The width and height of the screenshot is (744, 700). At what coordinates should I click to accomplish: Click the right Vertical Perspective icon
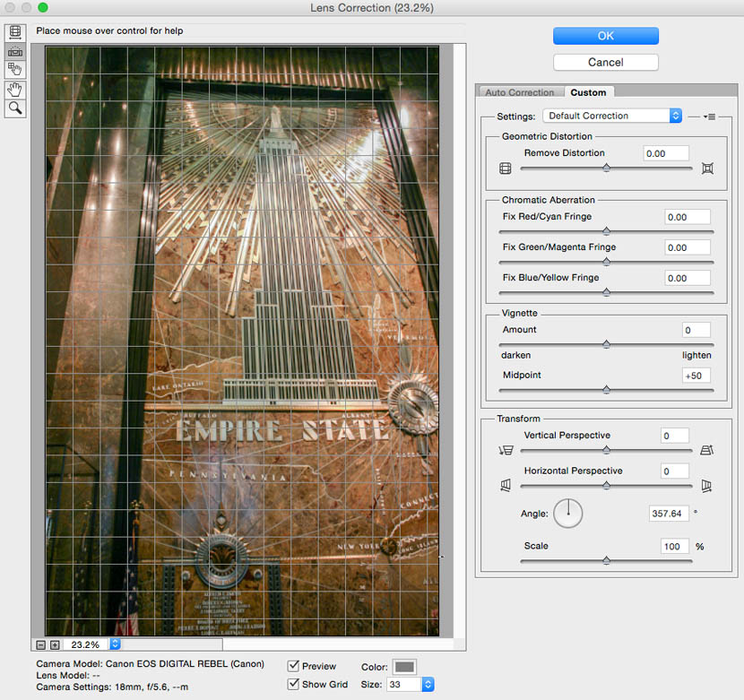pos(707,450)
